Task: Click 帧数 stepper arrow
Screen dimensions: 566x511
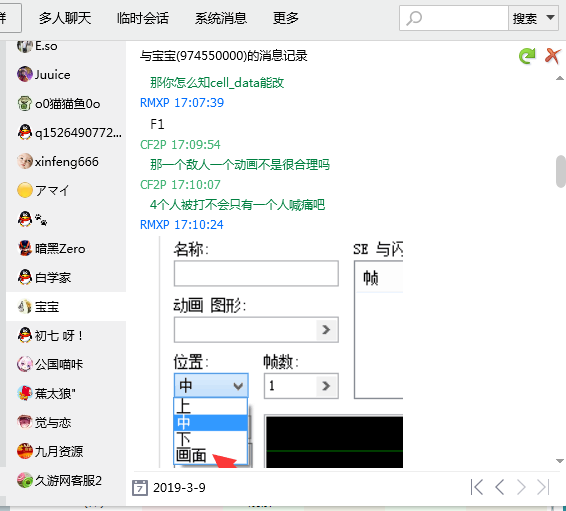Action: tap(326, 386)
